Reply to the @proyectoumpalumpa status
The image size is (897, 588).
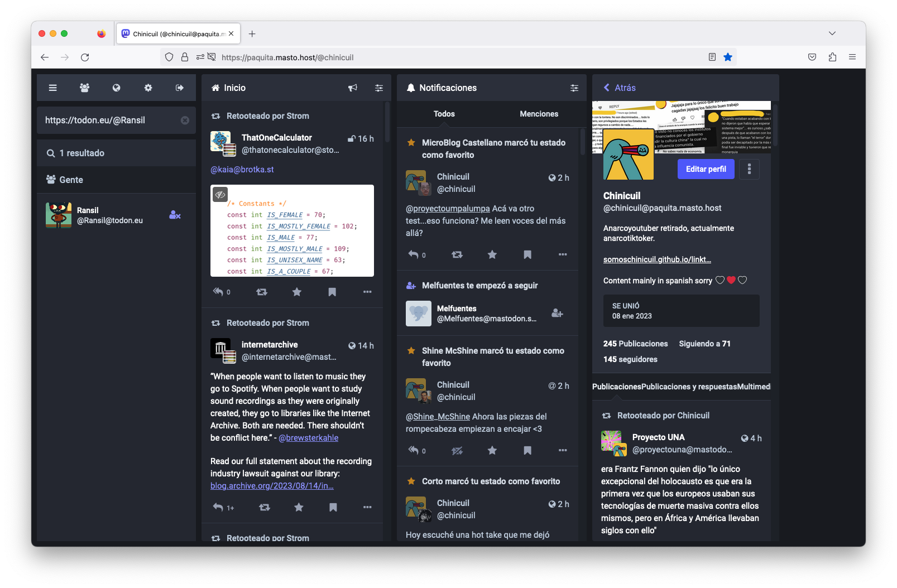click(414, 254)
